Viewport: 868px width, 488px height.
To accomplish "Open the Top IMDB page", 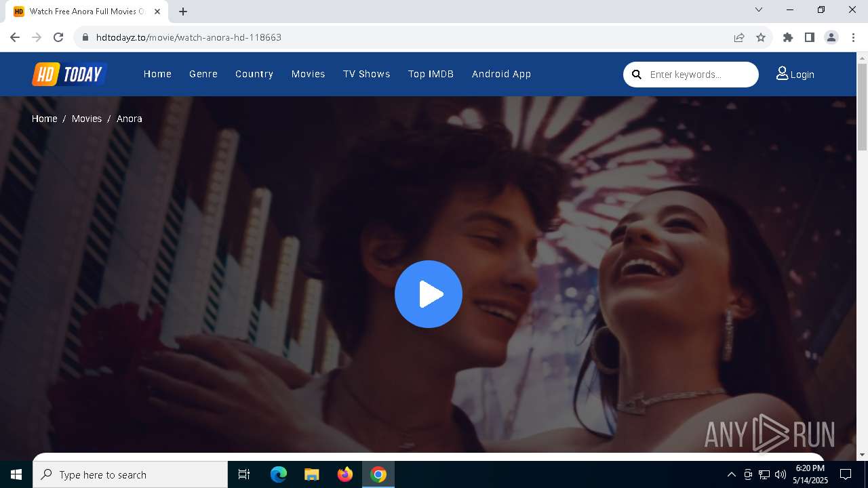I will [x=431, y=74].
